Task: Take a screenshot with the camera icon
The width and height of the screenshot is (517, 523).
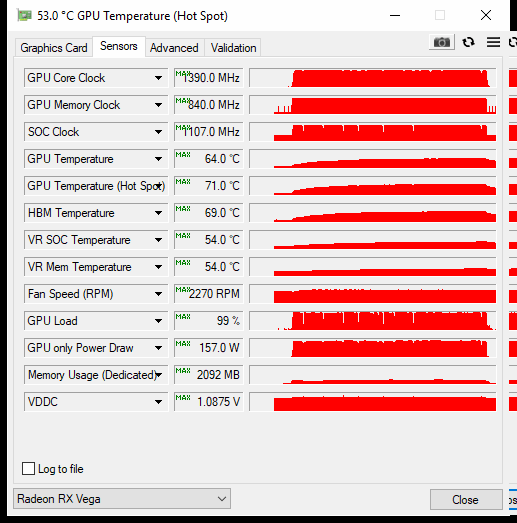Action: tap(442, 42)
